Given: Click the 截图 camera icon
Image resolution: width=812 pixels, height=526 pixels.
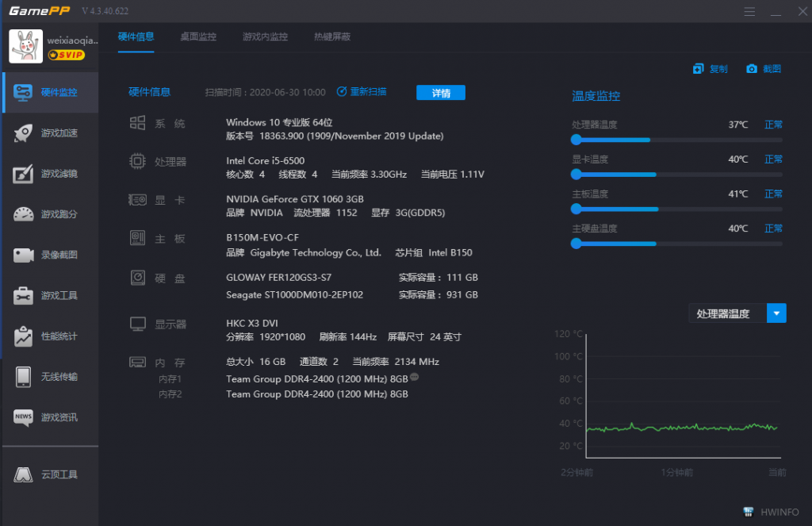Looking at the screenshot, I should [752, 69].
